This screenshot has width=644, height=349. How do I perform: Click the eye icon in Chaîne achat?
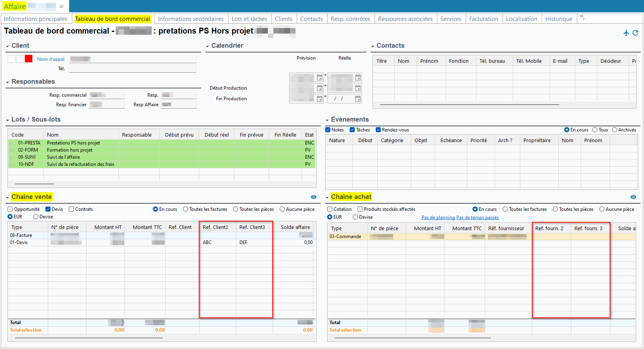(633, 197)
